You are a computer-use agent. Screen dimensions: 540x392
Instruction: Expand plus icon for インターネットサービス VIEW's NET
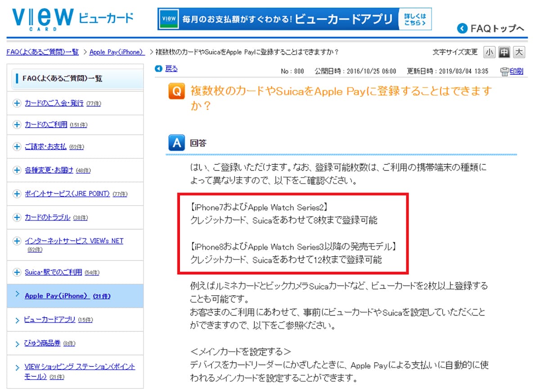[17, 241]
